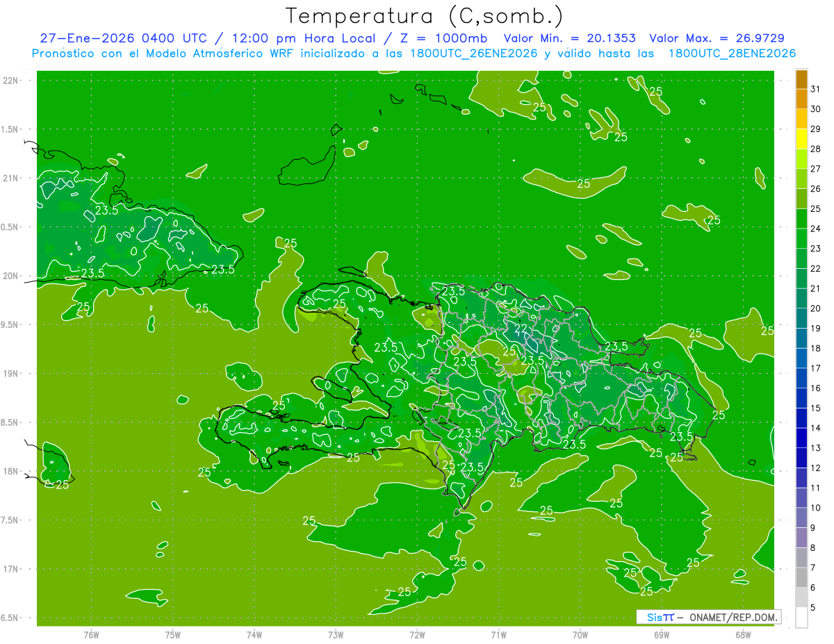This screenshot has width=834, height=644.
Task: Click the teal colorbar swatch between 19 and 20
Action: point(802,319)
